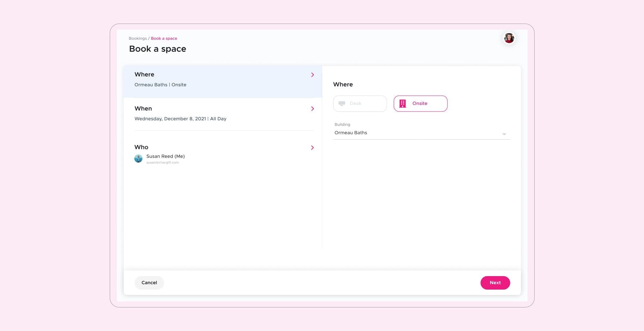
Task: Enable Onsite mode in Where panel
Action: [x=420, y=103]
